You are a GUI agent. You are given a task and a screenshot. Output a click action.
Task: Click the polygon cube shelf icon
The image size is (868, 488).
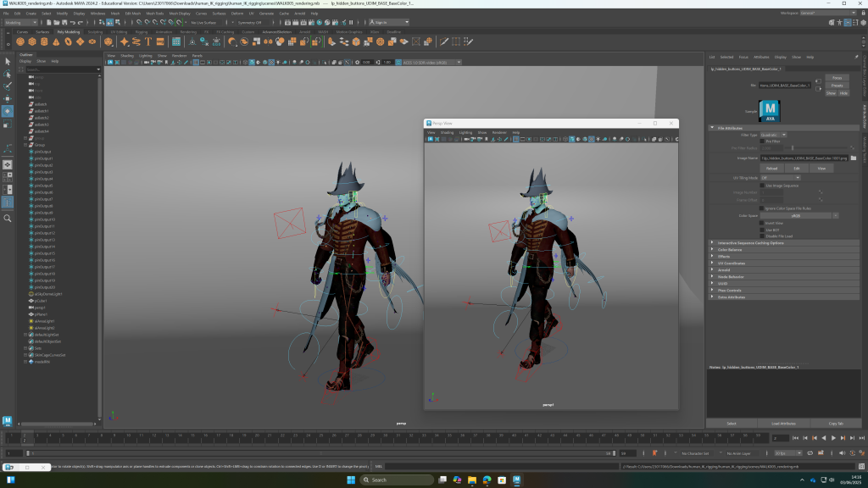[x=32, y=42]
